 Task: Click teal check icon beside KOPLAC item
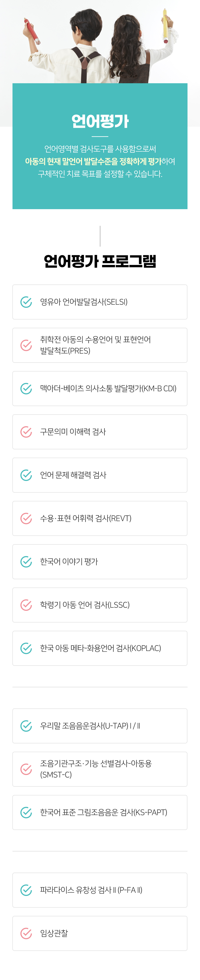tap(26, 648)
